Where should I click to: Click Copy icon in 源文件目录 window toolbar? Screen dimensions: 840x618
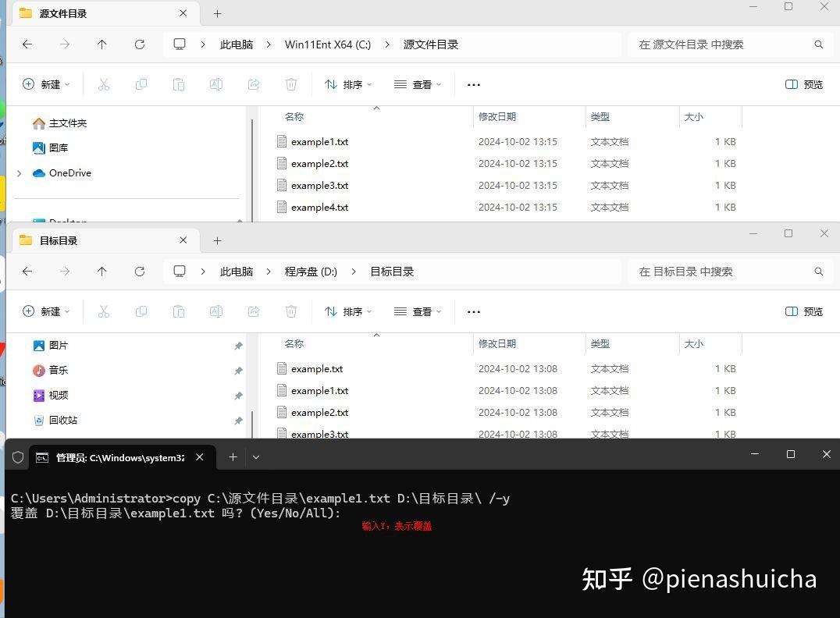click(x=141, y=84)
